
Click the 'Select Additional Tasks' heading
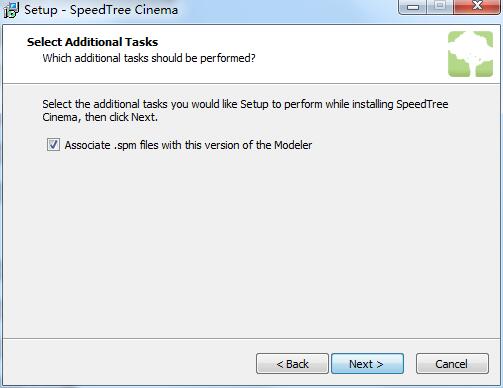pyautogui.click(x=92, y=42)
